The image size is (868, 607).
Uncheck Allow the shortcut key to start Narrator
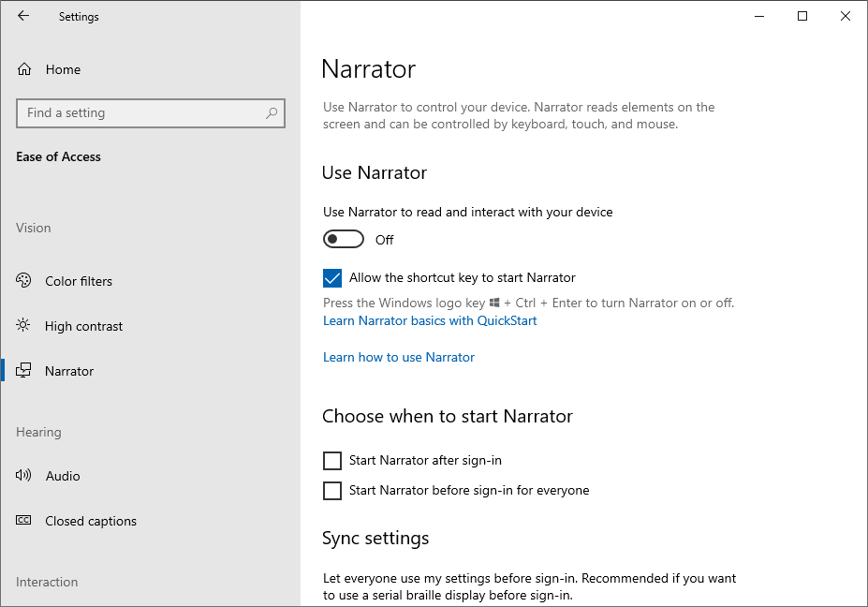click(x=332, y=278)
